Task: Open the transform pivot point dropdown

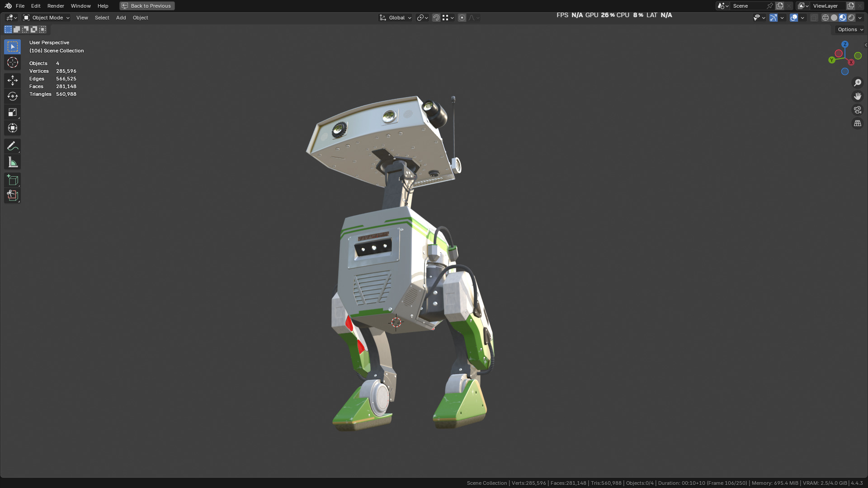Action: click(x=422, y=18)
